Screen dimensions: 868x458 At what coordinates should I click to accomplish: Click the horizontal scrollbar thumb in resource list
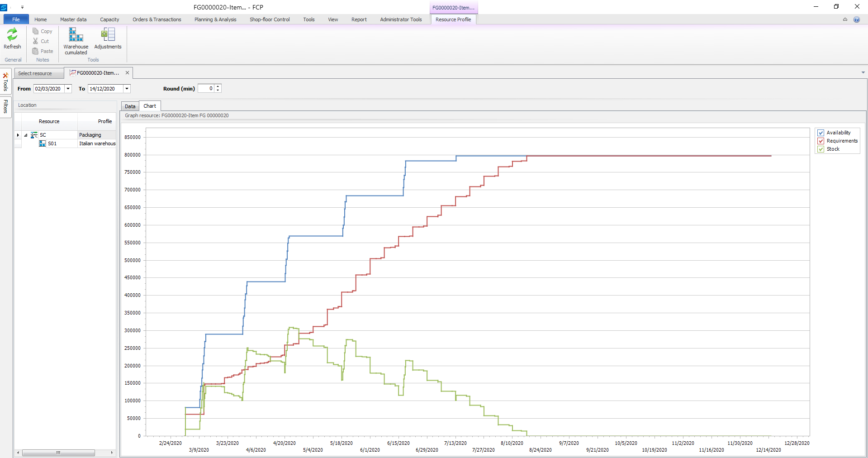[x=58, y=453]
